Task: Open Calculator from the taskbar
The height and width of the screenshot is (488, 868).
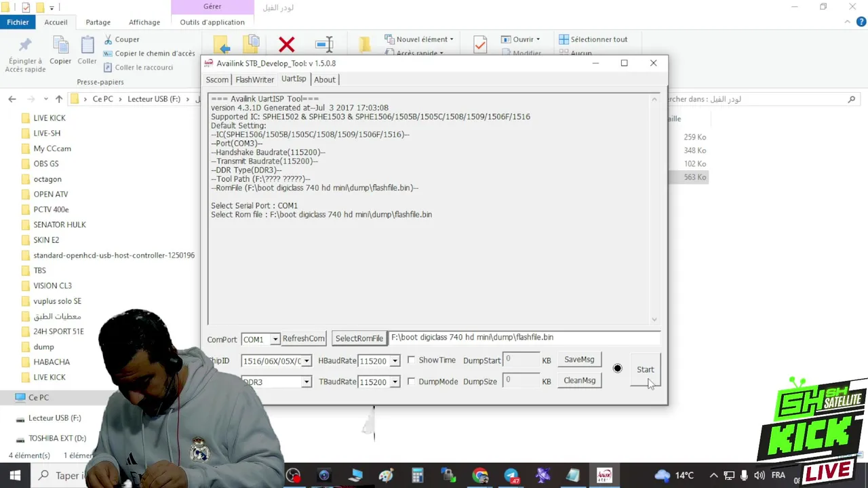Action: pyautogui.click(x=418, y=476)
